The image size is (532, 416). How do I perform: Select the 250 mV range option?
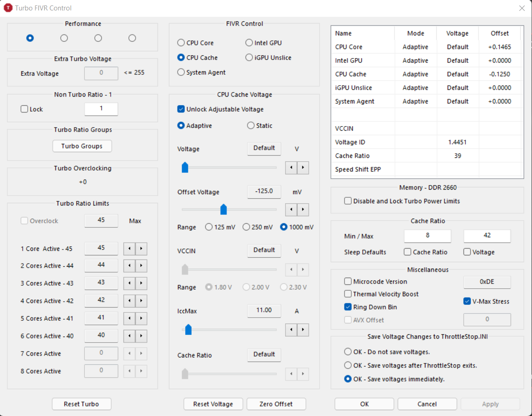click(x=246, y=227)
